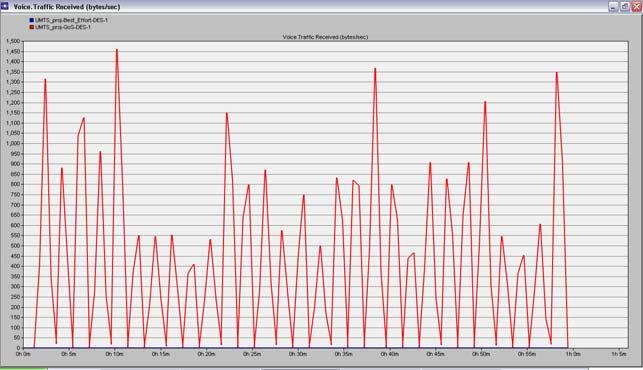Minimize the Voice Traffic Received window
This screenshot has height=370, width=643.
(613, 7)
